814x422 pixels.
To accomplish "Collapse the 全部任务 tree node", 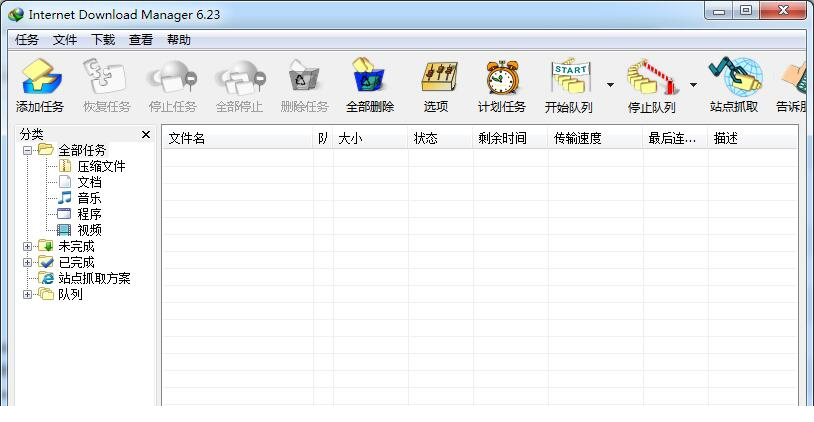I will point(28,151).
